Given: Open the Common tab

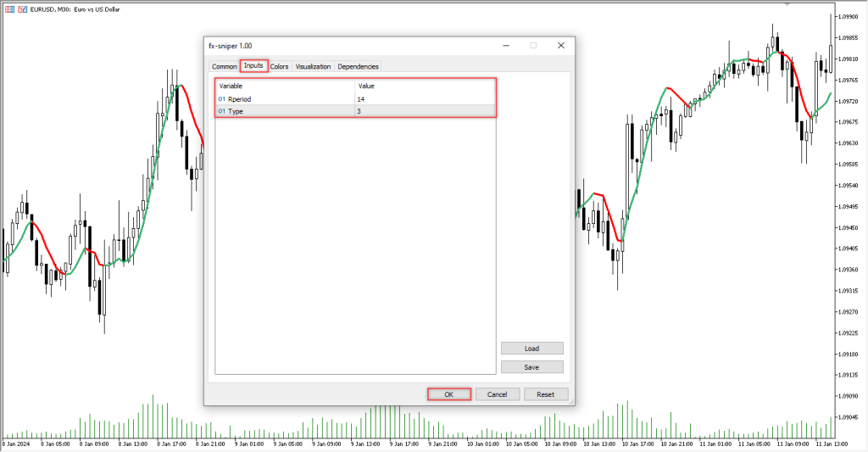Looking at the screenshot, I should (224, 66).
